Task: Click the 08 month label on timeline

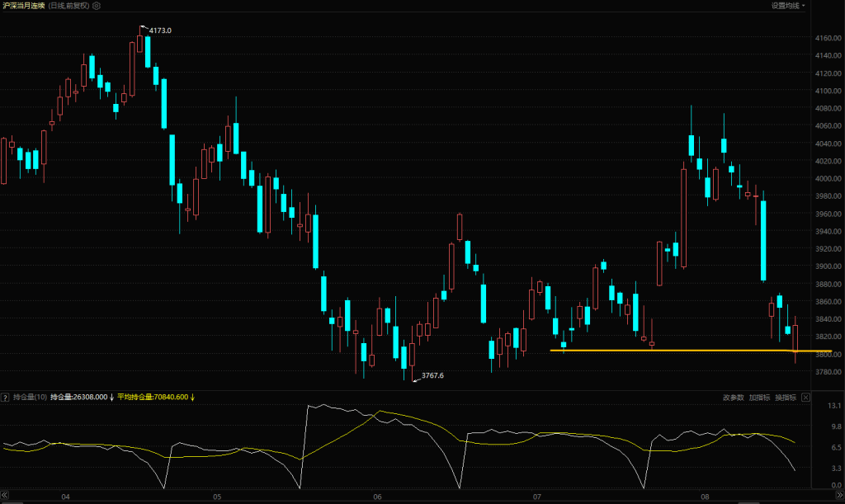Action: pos(704,497)
